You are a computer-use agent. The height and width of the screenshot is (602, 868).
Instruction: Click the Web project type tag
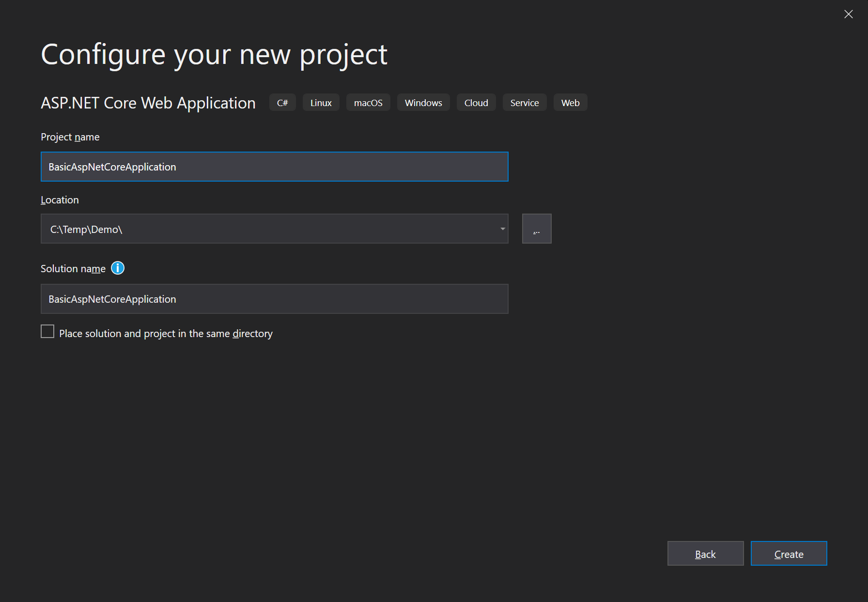(570, 103)
